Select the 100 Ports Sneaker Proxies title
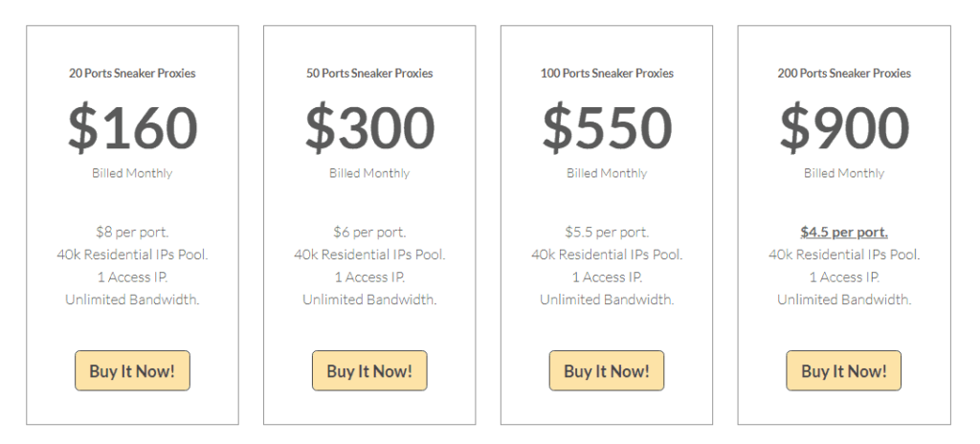Image resolution: width=980 pixels, height=444 pixels. pos(606,73)
